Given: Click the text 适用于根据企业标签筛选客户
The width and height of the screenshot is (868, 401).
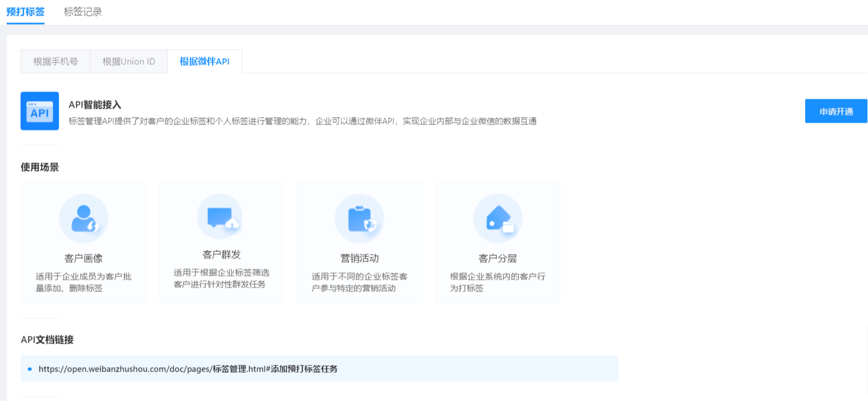Looking at the screenshot, I should [x=221, y=279].
